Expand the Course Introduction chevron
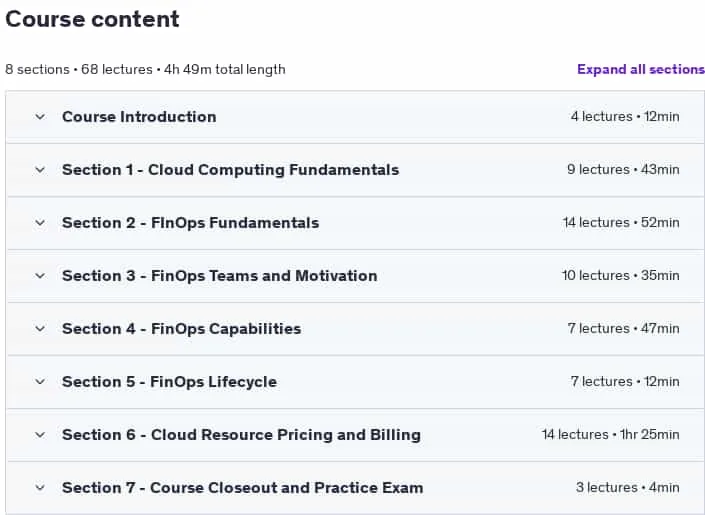705x515 pixels. point(40,117)
